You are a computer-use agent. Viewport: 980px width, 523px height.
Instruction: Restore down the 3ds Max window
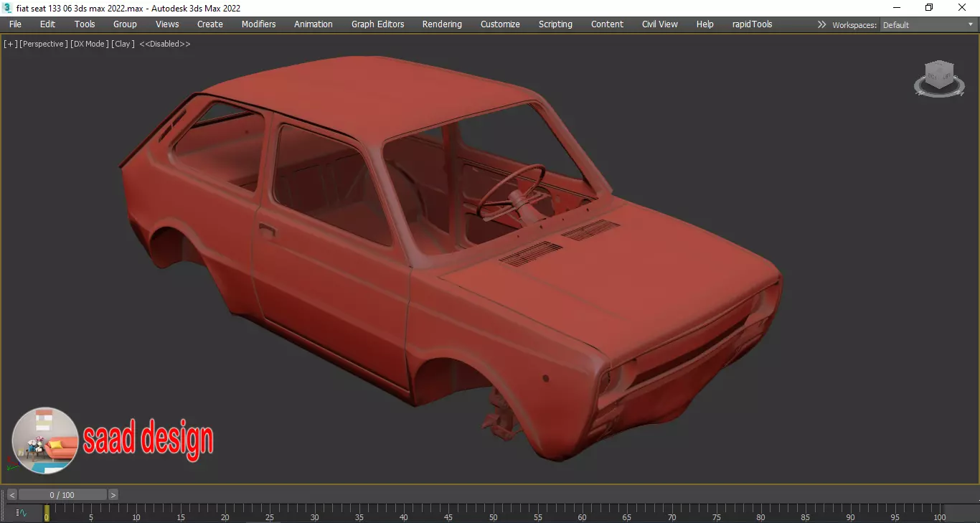[929, 8]
